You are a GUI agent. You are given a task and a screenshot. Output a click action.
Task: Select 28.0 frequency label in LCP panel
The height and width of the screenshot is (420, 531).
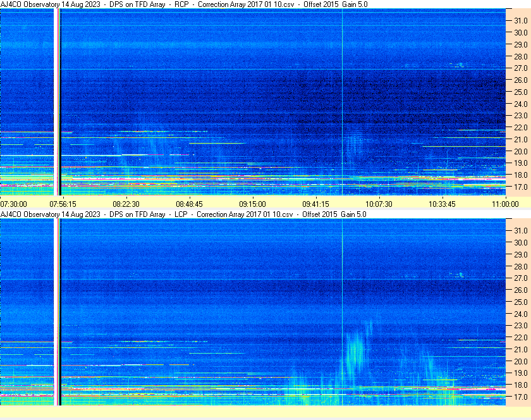[521, 266]
